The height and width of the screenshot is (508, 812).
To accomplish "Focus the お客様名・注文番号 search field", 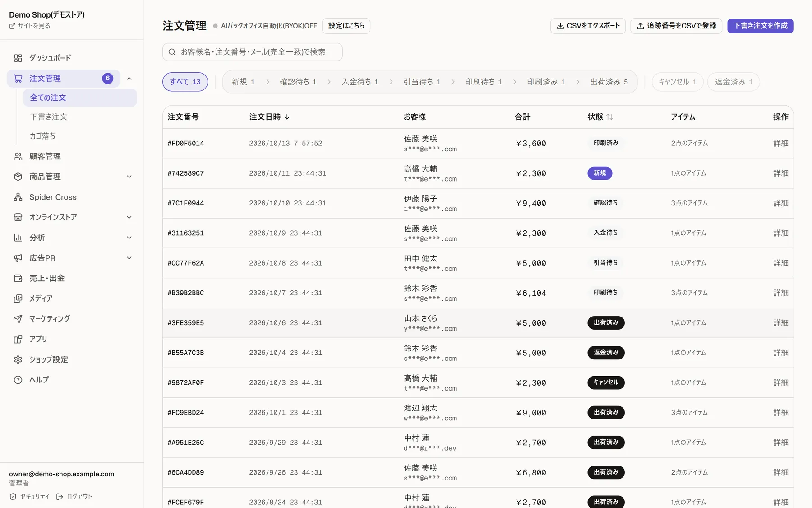I will tap(253, 52).
